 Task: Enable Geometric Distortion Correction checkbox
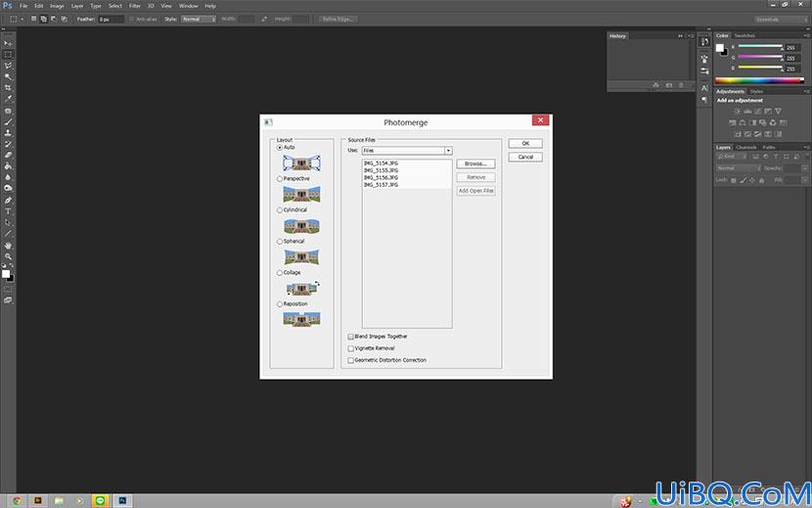tap(350, 360)
